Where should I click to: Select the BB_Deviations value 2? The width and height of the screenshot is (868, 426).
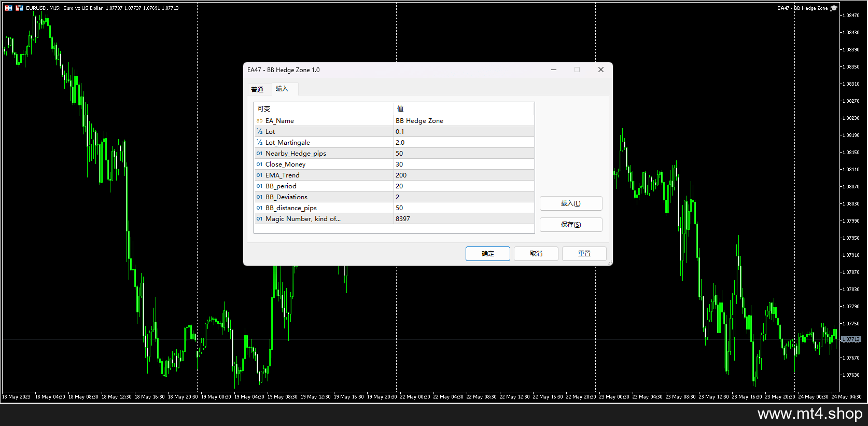[x=398, y=197]
